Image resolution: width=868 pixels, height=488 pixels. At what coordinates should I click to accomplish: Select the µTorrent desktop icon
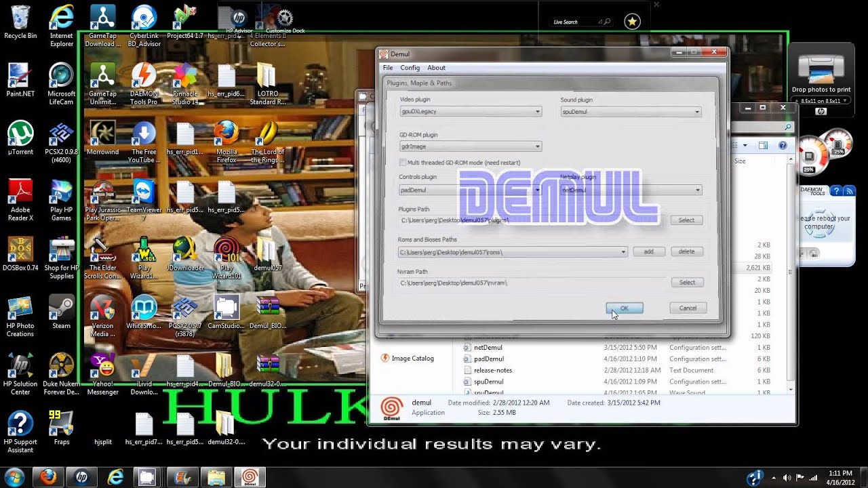[20, 138]
